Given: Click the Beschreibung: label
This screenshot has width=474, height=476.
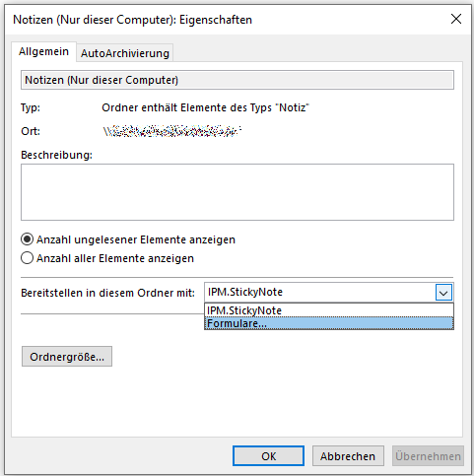Looking at the screenshot, I should [x=56, y=155].
